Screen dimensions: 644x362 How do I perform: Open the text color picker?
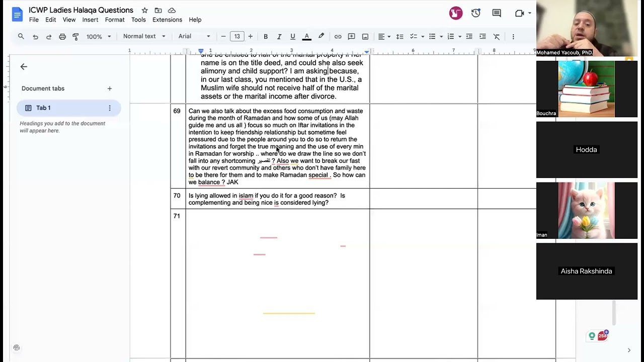tap(306, 36)
